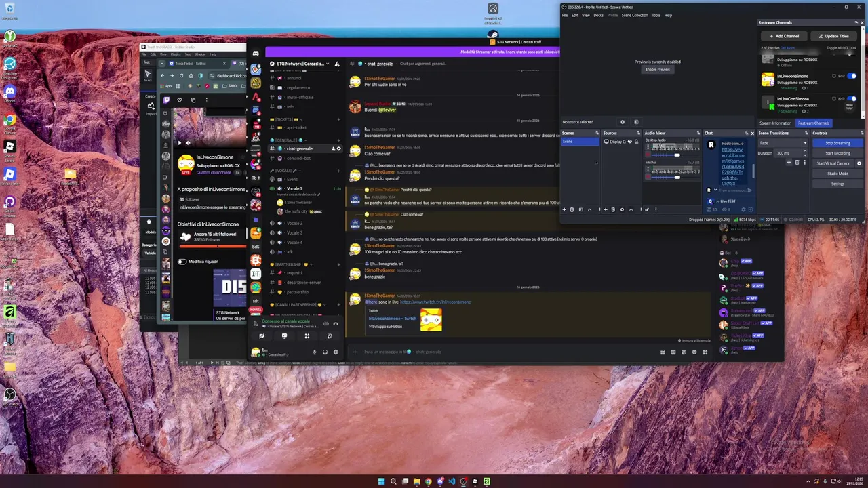
Task: Deafen headphones in Discord user panel
Action: [x=325, y=352]
